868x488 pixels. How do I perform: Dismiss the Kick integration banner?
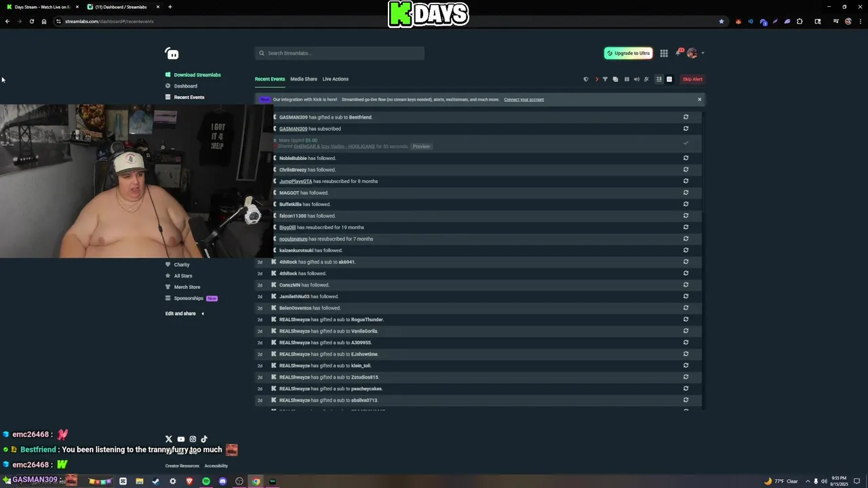point(699,100)
